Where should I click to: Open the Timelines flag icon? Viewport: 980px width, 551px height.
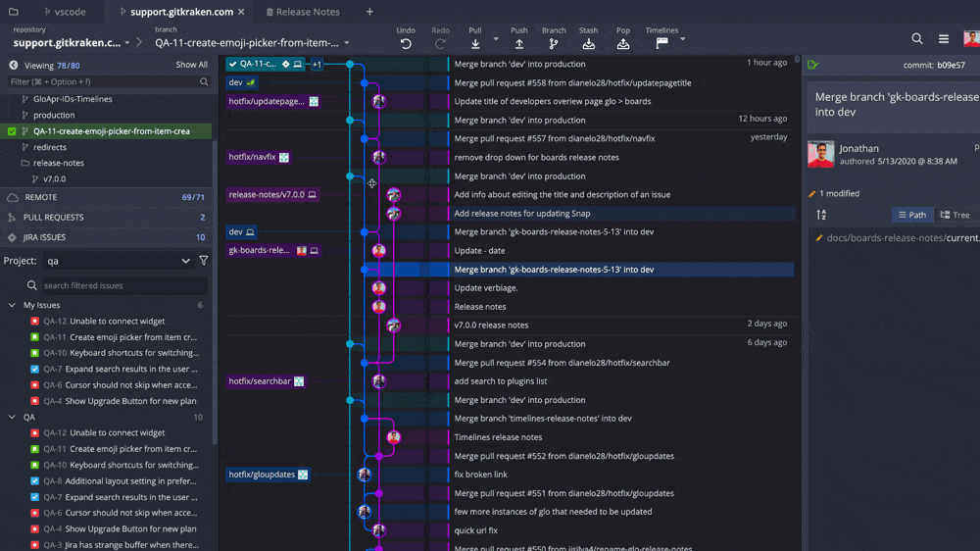coord(661,43)
